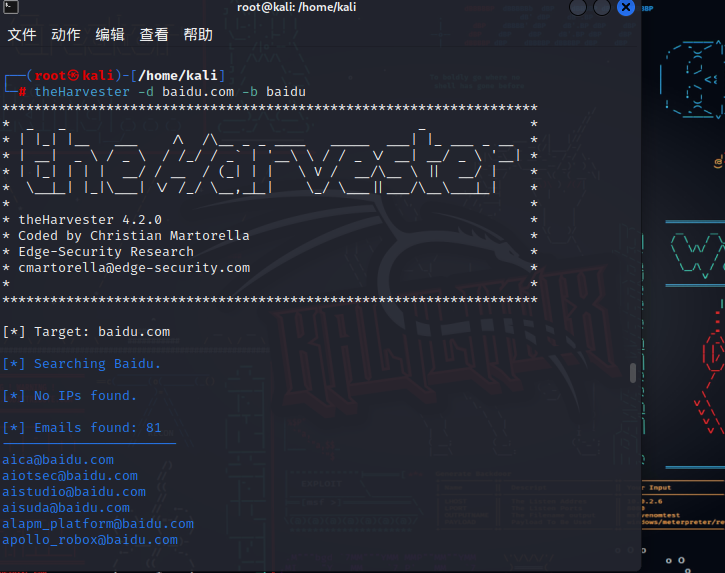Click the 'Coded by Christian Martorella' line
The width and height of the screenshot is (725, 573).
pyautogui.click(x=134, y=236)
